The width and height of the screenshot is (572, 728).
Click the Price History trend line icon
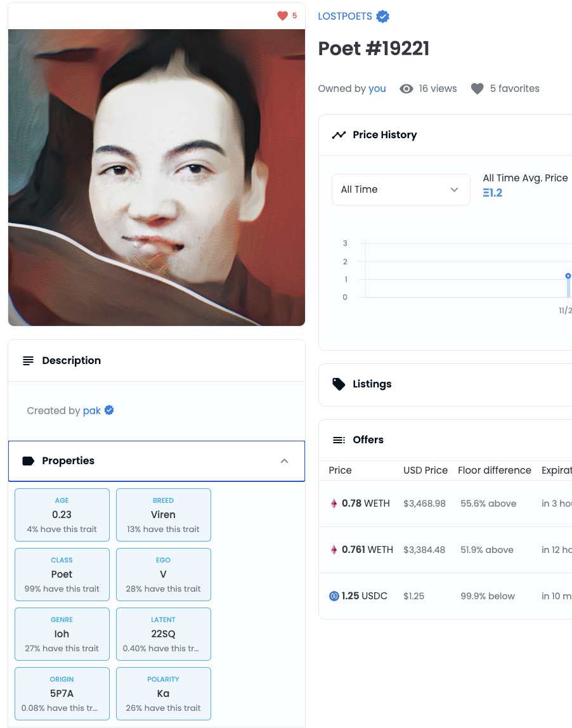coord(339,134)
